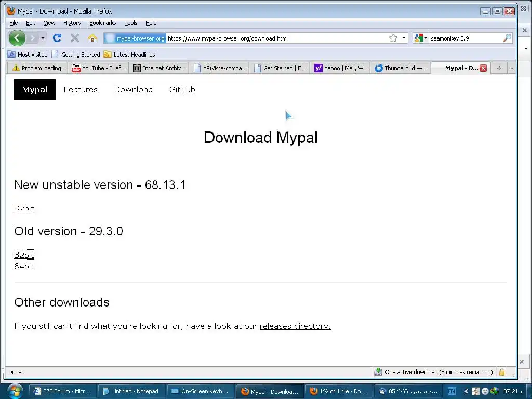Switch to Untitled - Notepad taskbar button
Screen dimensions: 532x399
pyautogui.click(x=131, y=391)
